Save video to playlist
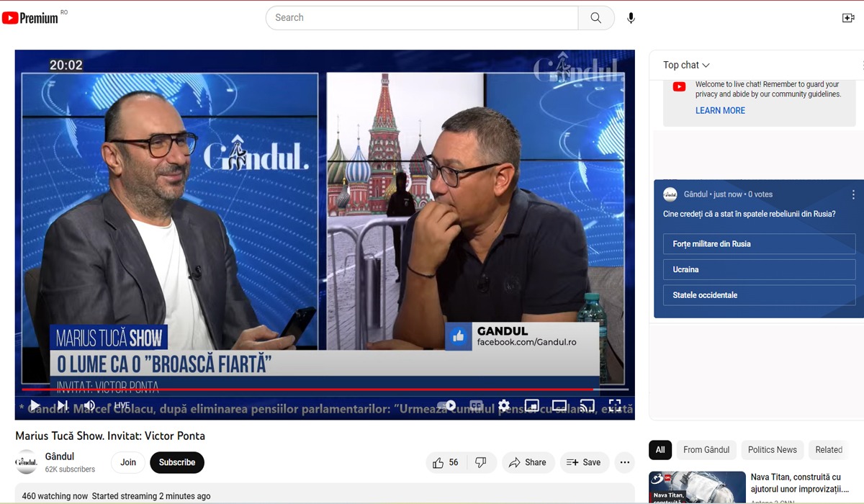Viewport: 864px width, 504px height. pos(584,462)
